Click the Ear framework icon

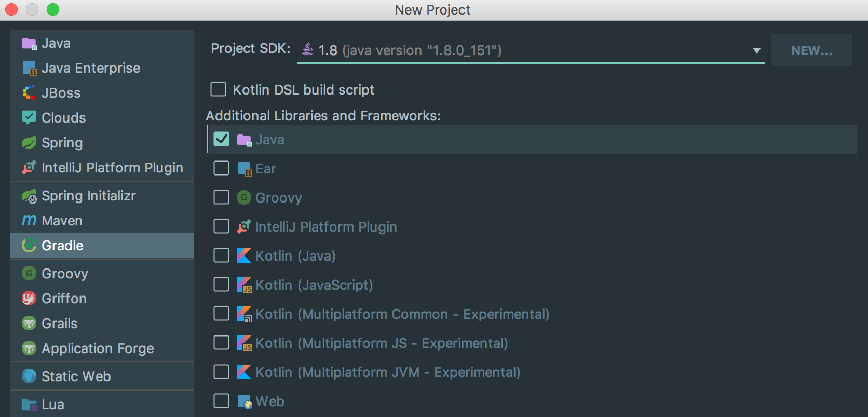click(244, 169)
